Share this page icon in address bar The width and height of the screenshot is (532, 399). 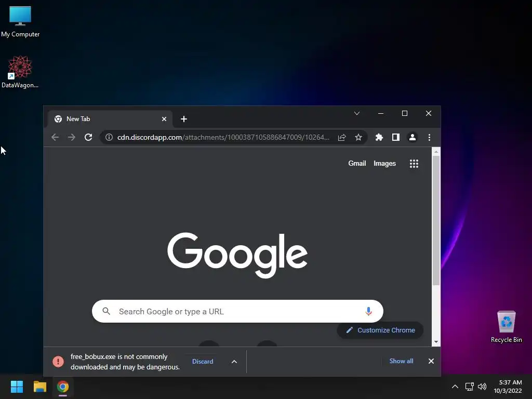point(342,137)
